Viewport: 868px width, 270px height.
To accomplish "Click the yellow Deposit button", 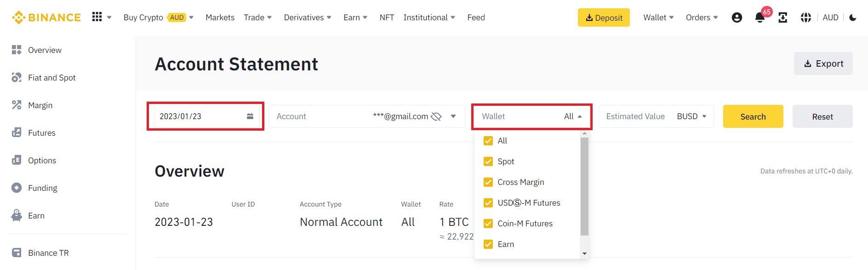I will [604, 17].
